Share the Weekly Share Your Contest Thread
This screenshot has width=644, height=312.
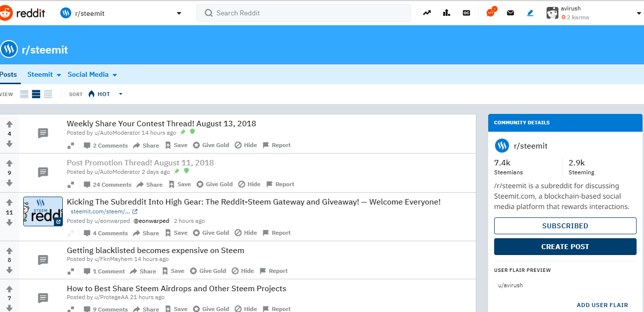click(146, 146)
